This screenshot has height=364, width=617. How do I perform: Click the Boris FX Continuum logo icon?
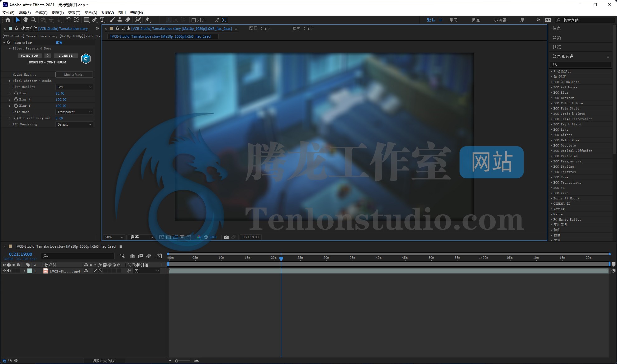(86, 59)
